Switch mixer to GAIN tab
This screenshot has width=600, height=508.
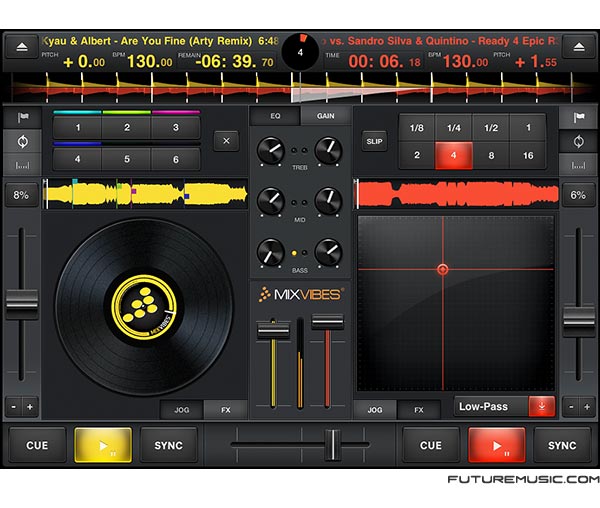coord(326,116)
